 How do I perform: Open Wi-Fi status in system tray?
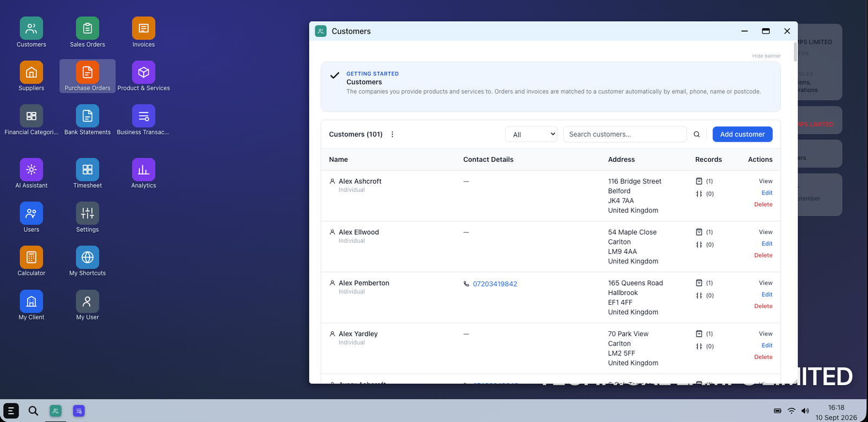pyautogui.click(x=792, y=411)
